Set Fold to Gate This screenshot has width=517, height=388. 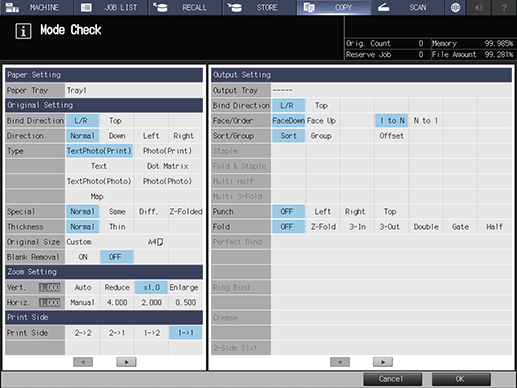[x=460, y=227]
